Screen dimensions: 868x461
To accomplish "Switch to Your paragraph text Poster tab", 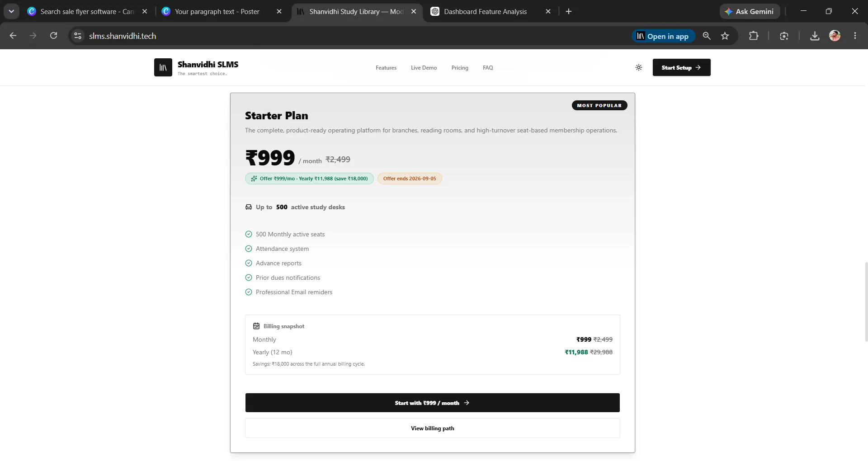I will pos(217,11).
